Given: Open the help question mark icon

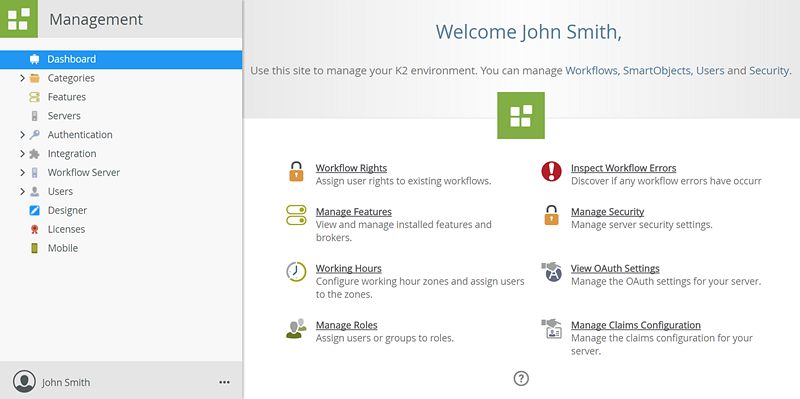Looking at the screenshot, I should click(521, 378).
